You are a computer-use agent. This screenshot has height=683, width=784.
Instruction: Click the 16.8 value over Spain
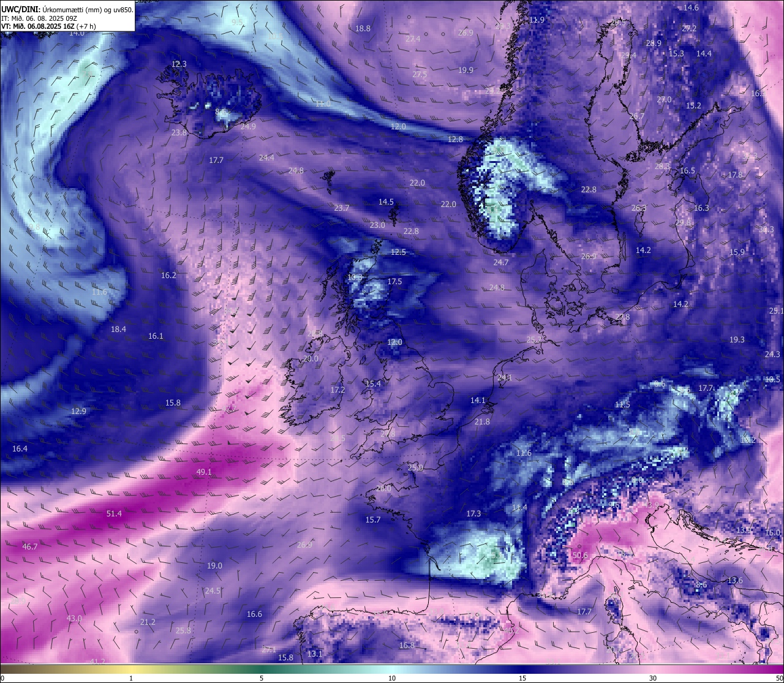(x=407, y=645)
